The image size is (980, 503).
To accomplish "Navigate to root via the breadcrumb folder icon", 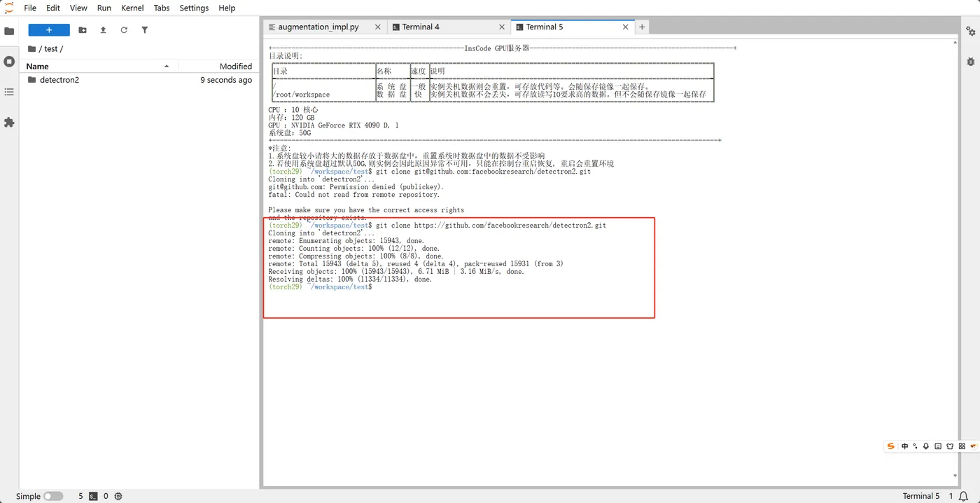I will [31, 48].
